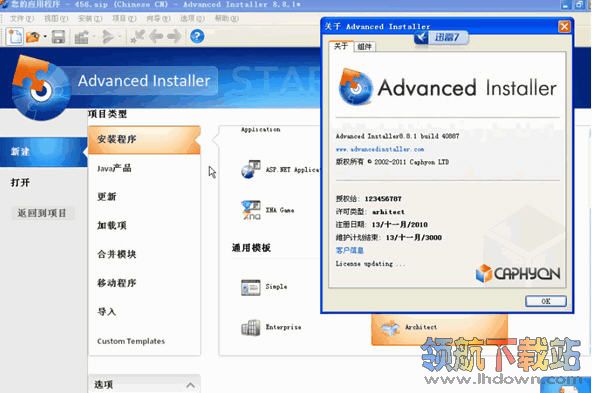The height and width of the screenshot is (393, 592).
Task: Select the ASP.NET Application template icon
Action: tap(250, 170)
